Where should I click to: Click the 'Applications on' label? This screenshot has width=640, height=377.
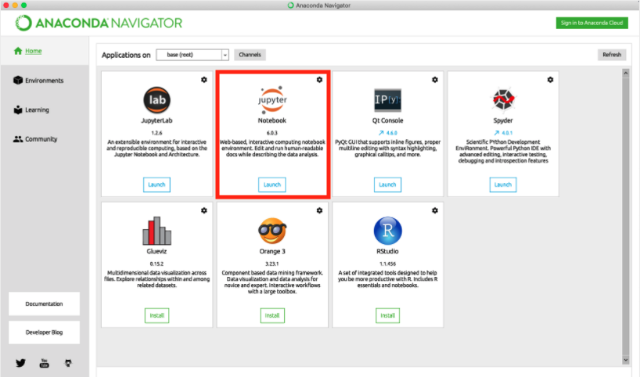pos(126,55)
